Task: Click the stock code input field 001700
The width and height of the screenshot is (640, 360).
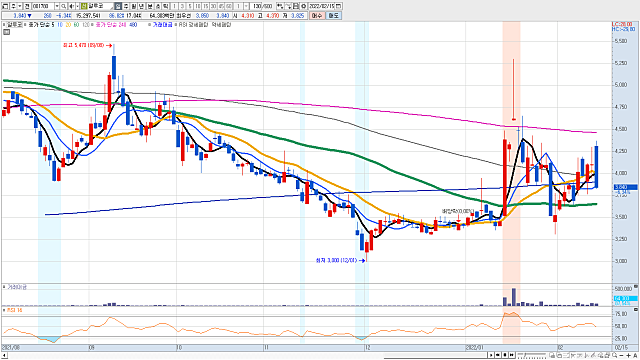Action: point(43,6)
